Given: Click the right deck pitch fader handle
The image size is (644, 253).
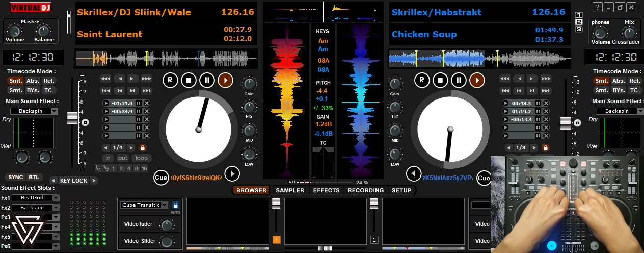Looking at the screenshot, I should click(x=566, y=123).
